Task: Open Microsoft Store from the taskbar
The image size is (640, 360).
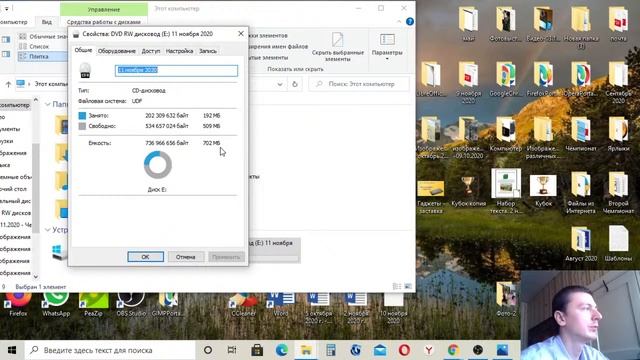Action: (257, 350)
